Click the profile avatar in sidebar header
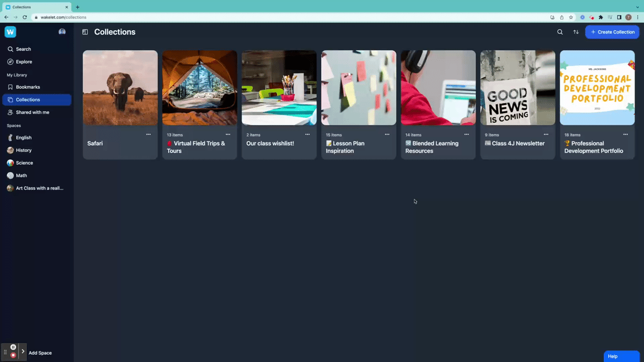The height and width of the screenshot is (362, 644). [x=62, y=32]
